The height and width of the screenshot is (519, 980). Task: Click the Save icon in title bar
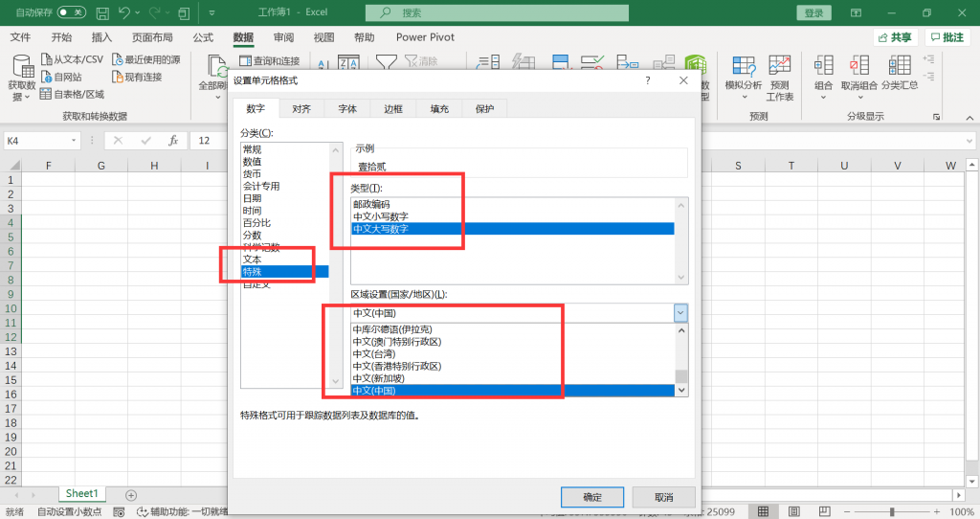tap(102, 12)
